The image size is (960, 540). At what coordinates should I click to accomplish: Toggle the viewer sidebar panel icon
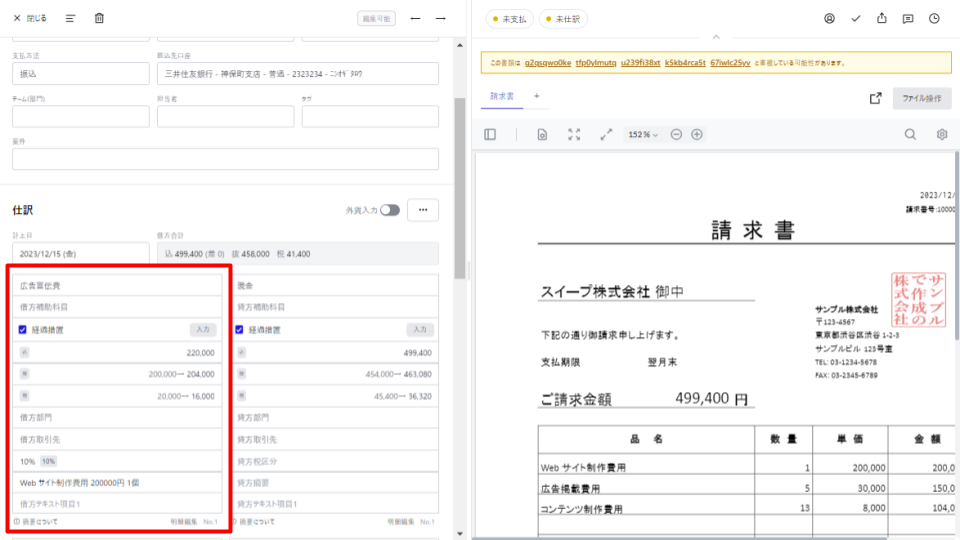[x=490, y=134]
